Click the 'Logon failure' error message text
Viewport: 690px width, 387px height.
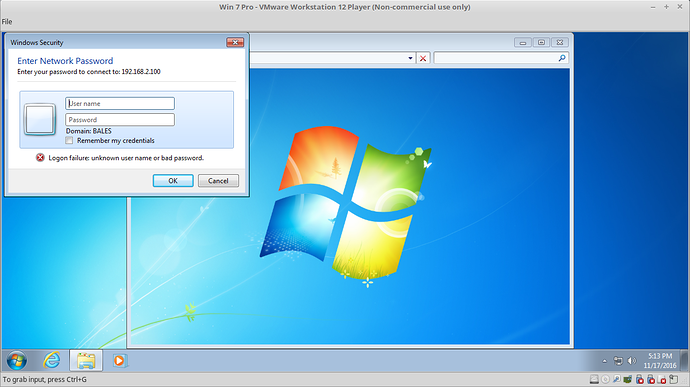(x=126, y=158)
